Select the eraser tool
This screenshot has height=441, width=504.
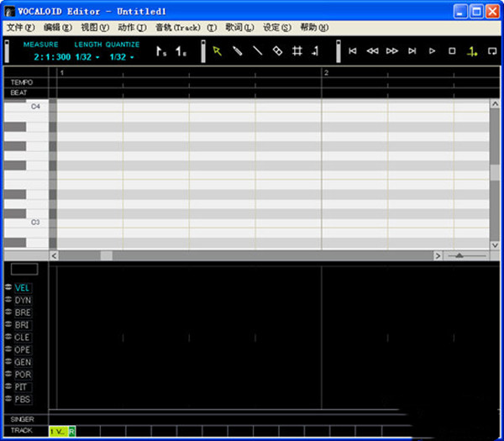click(277, 51)
